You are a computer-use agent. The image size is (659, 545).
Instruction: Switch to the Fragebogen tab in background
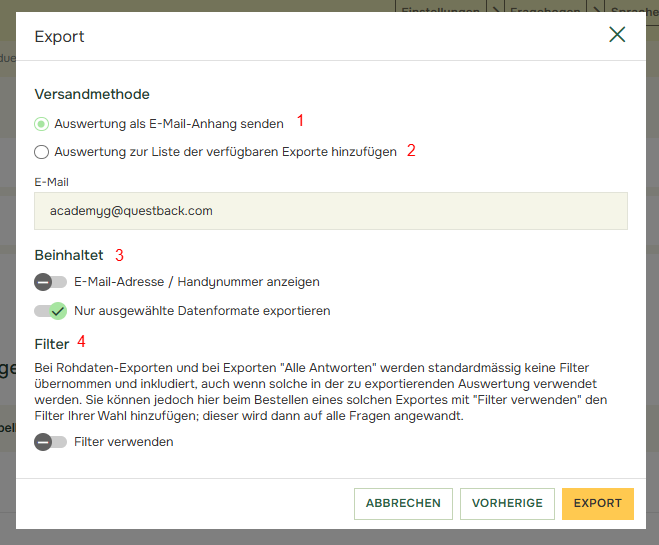(547, 6)
